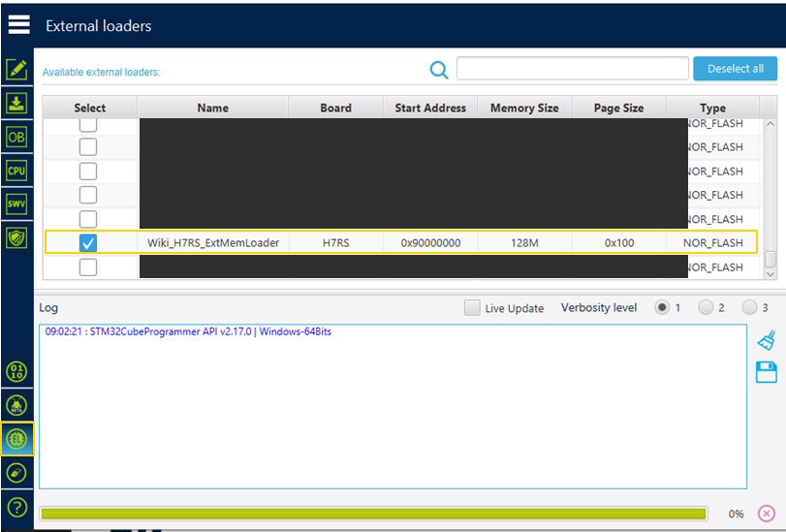Sort by the Start Address column header

pyautogui.click(x=430, y=108)
